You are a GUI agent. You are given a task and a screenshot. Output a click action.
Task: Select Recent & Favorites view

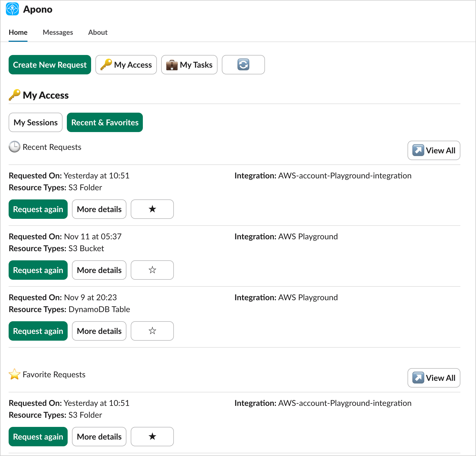click(105, 122)
